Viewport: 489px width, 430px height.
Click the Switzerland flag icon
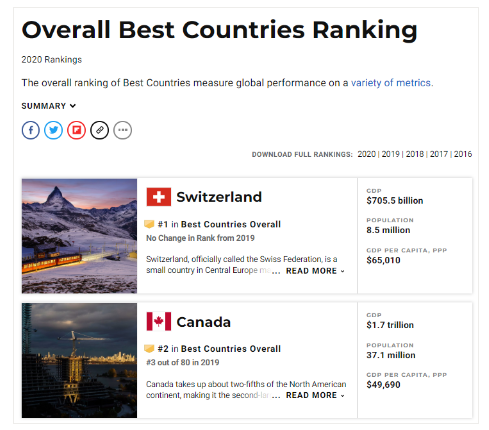tap(159, 197)
